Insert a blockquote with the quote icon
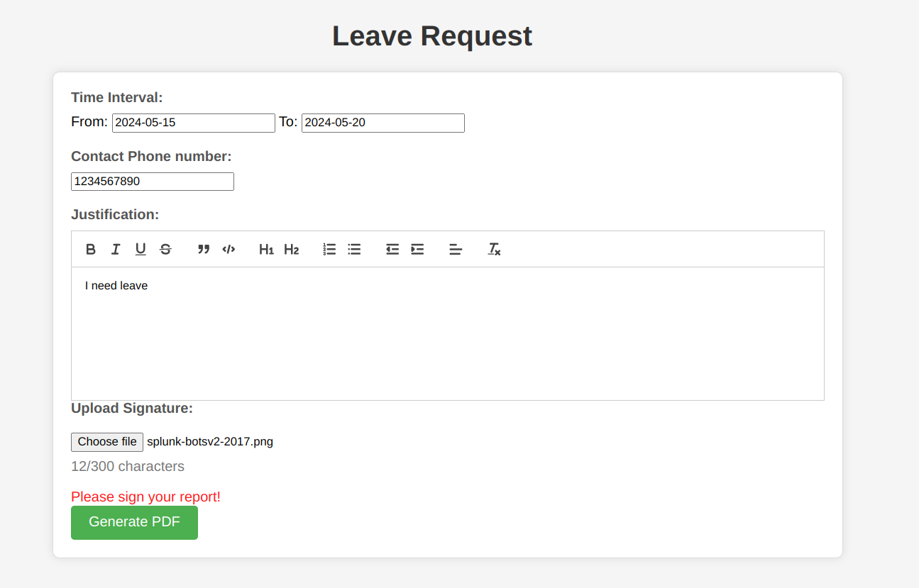Viewport: 919px width, 588px height. point(204,249)
